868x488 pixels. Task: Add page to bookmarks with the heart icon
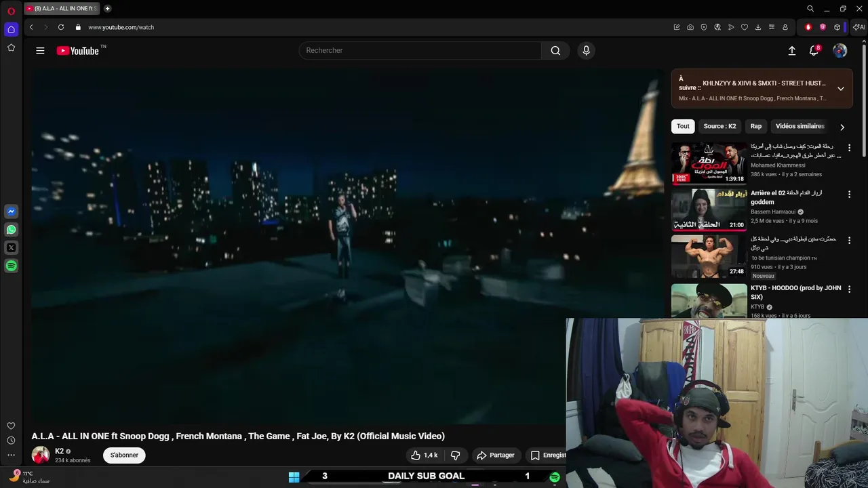[745, 27]
